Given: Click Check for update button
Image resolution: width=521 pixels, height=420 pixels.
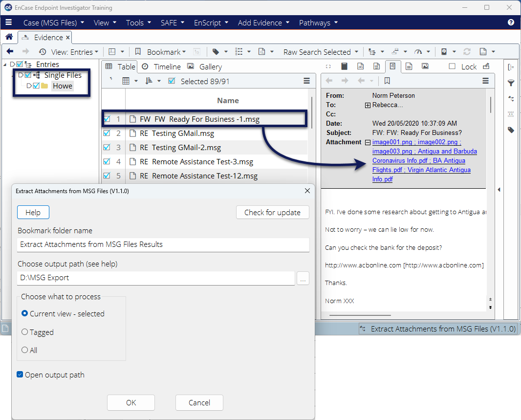Looking at the screenshot, I should coord(272,212).
